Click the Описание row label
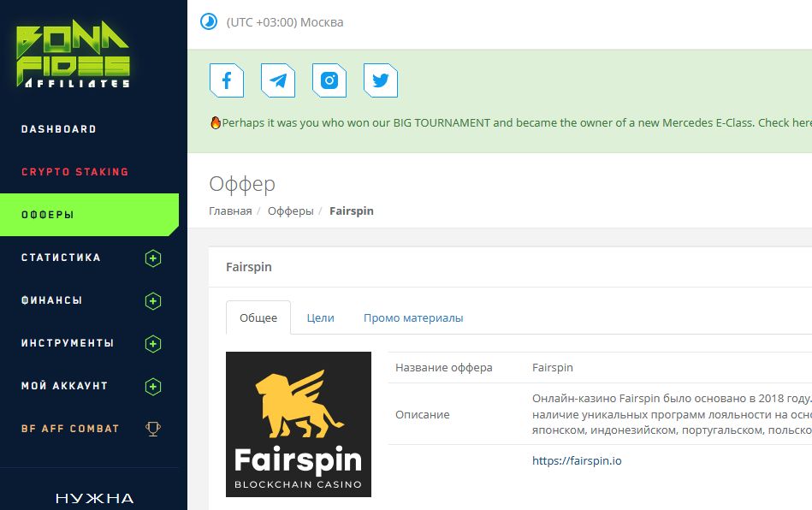Image resolution: width=812 pixels, height=510 pixels. [x=423, y=415]
